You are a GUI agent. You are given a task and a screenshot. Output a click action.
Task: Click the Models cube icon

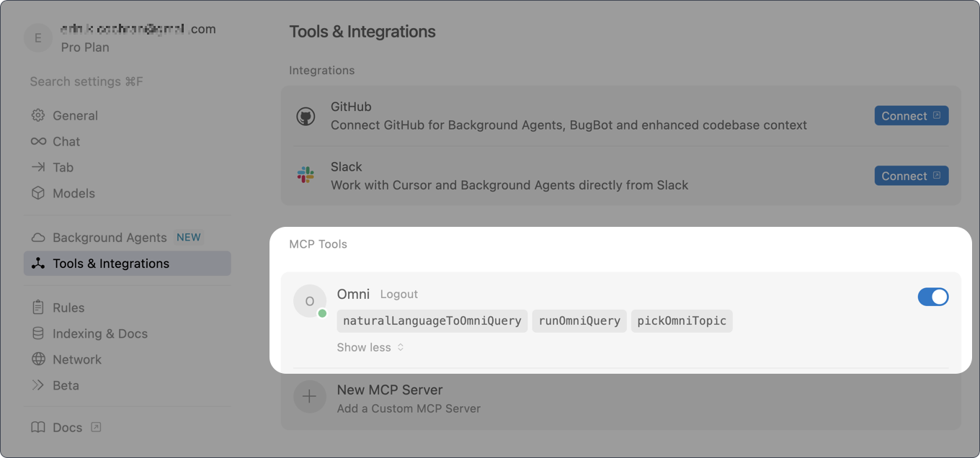pos(38,193)
